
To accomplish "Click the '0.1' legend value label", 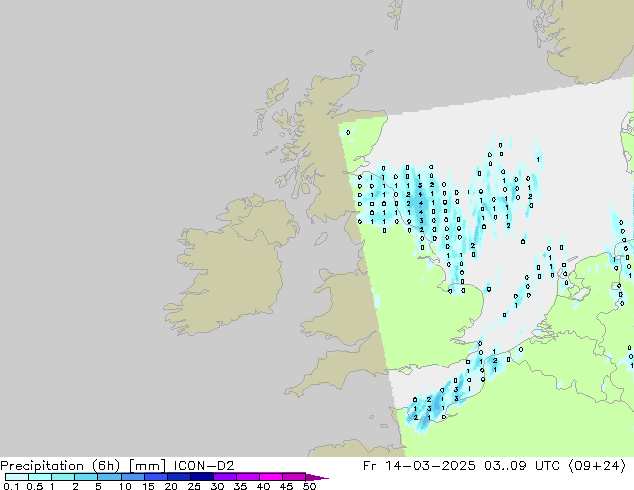I will [11, 486].
